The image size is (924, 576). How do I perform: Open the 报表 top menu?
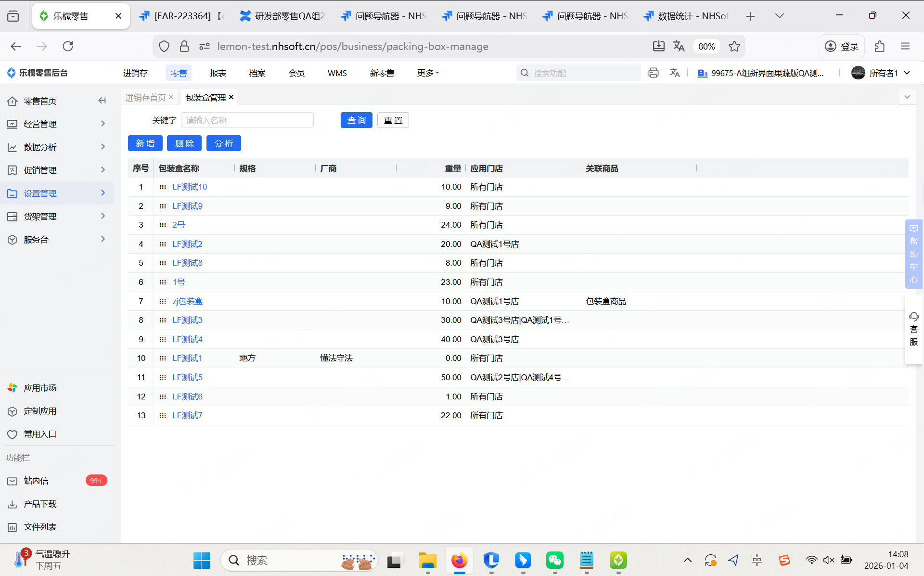click(x=218, y=73)
